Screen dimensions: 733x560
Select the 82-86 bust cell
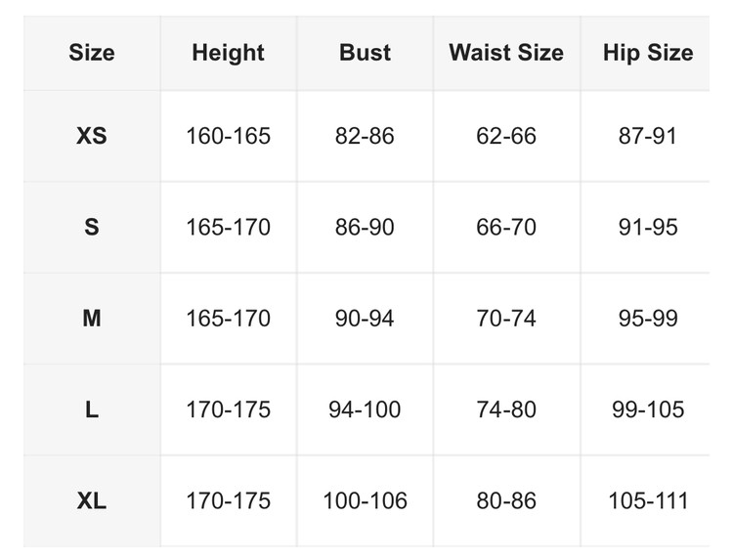point(365,136)
